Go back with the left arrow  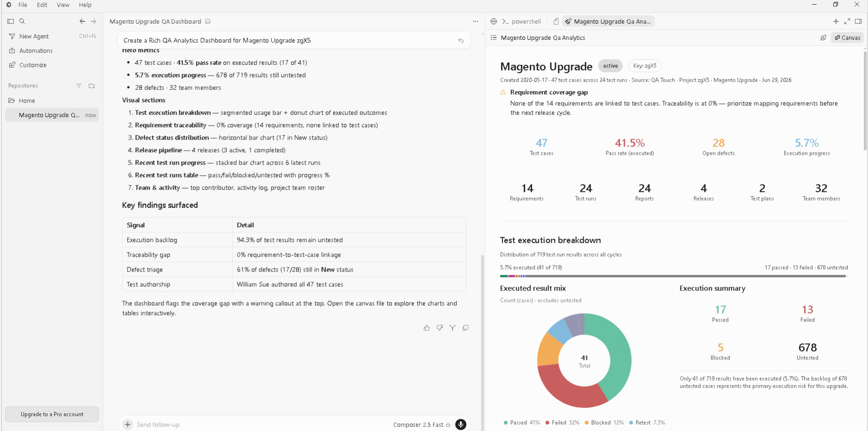pos(82,21)
